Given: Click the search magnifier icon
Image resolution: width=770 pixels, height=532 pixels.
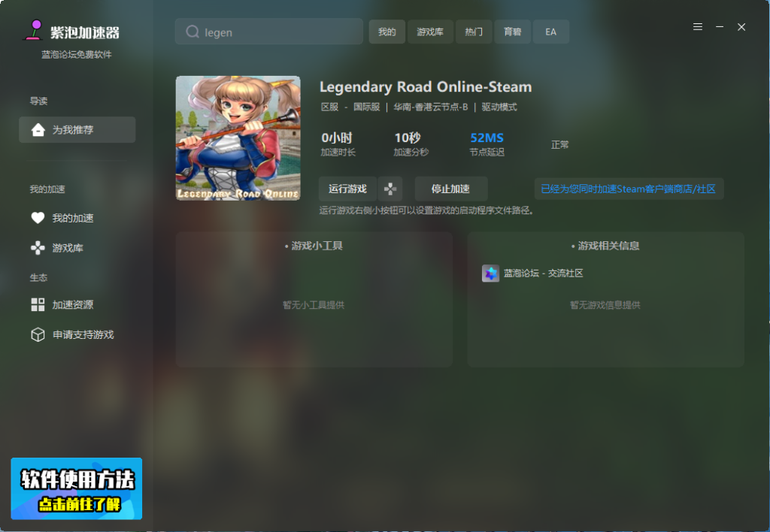Looking at the screenshot, I should [192, 32].
